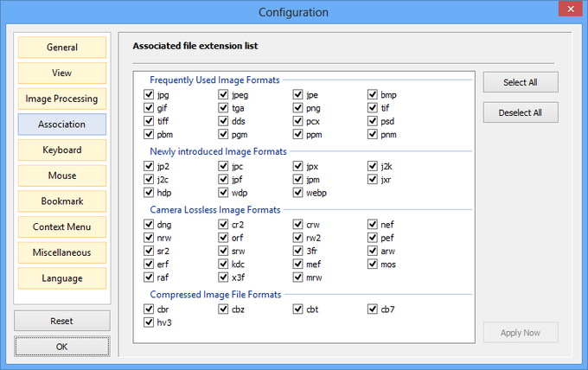Disable the psd file association
Image resolution: width=588 pixels, height=370 pixels.
[373, 121]
